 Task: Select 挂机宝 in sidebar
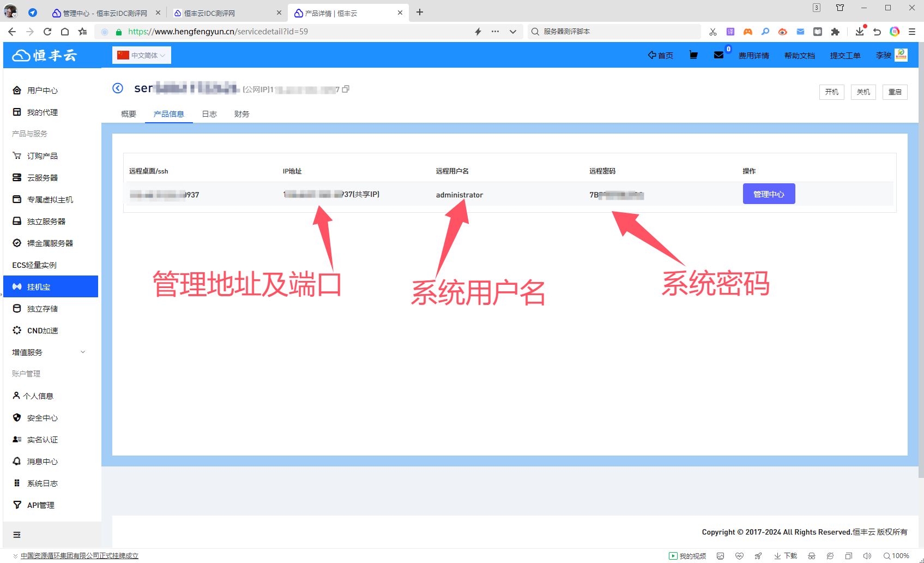[51, 286]
